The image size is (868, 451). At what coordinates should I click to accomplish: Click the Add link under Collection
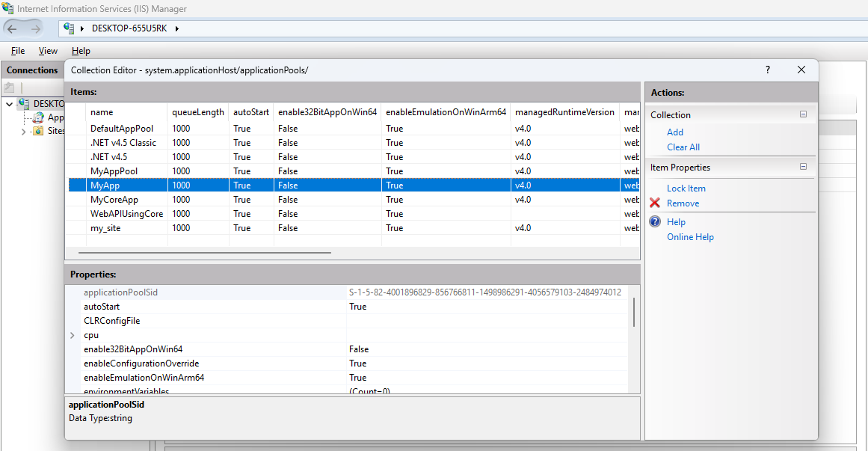pos(674,132)
